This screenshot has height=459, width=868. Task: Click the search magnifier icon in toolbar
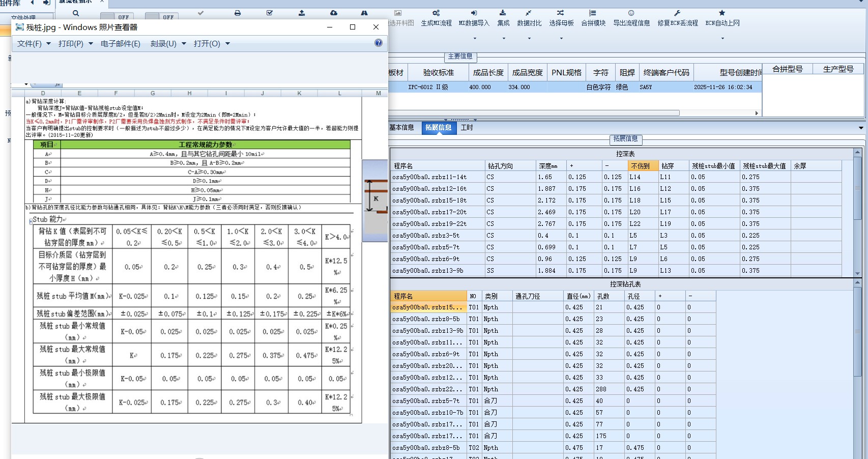[x=76, y=13]
